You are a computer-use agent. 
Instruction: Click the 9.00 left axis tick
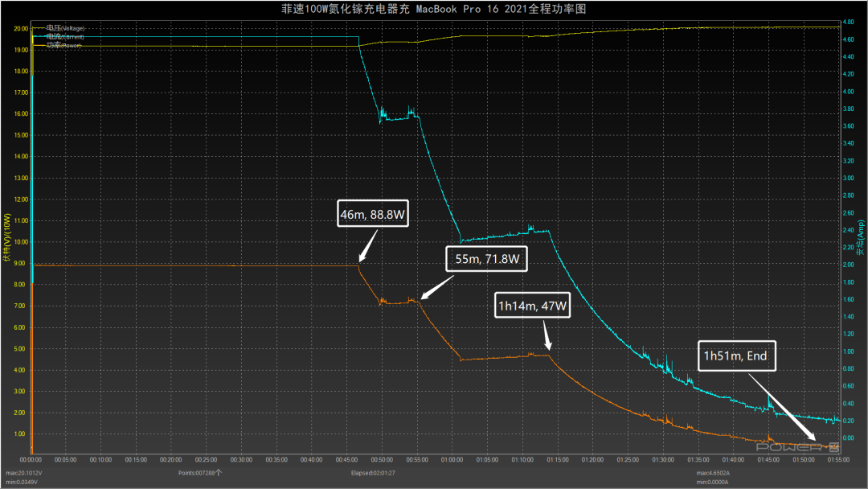coord(19,264)
